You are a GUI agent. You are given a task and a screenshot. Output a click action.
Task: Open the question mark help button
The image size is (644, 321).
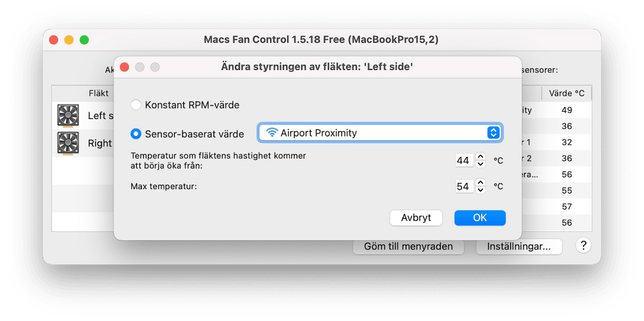pos(584,245)
